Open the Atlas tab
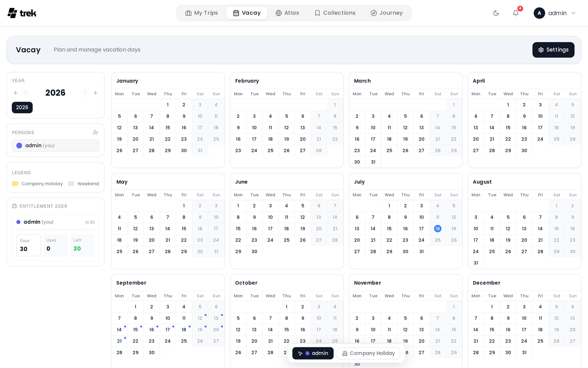Screen dimensions: 588x368 coord(287,13)
